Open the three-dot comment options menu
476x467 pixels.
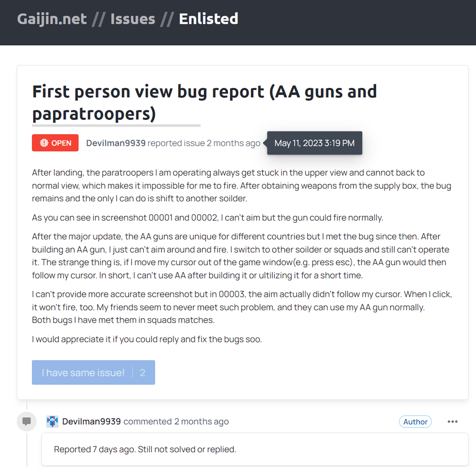(x=452, y=421)
